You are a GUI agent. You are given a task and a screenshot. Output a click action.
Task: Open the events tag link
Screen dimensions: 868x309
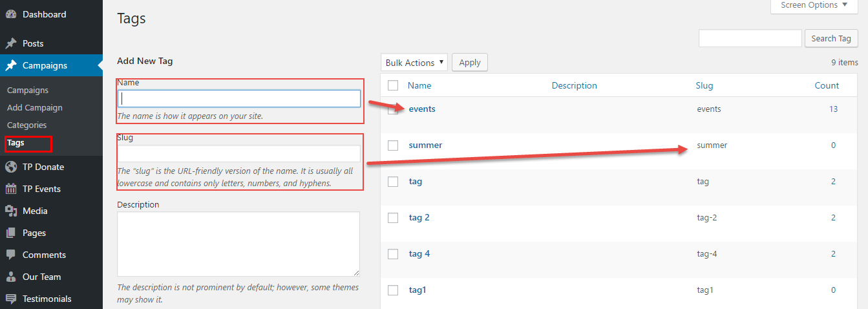[x=422, y=109]
